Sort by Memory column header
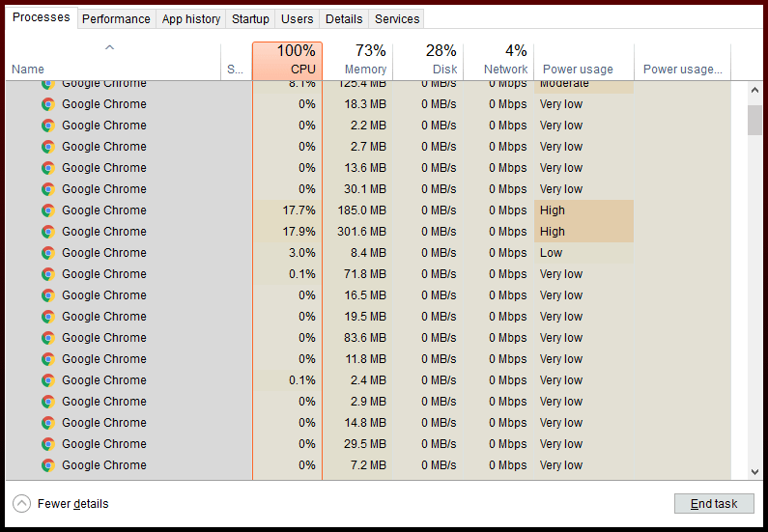768x532 pixels. tap(357, 60)
